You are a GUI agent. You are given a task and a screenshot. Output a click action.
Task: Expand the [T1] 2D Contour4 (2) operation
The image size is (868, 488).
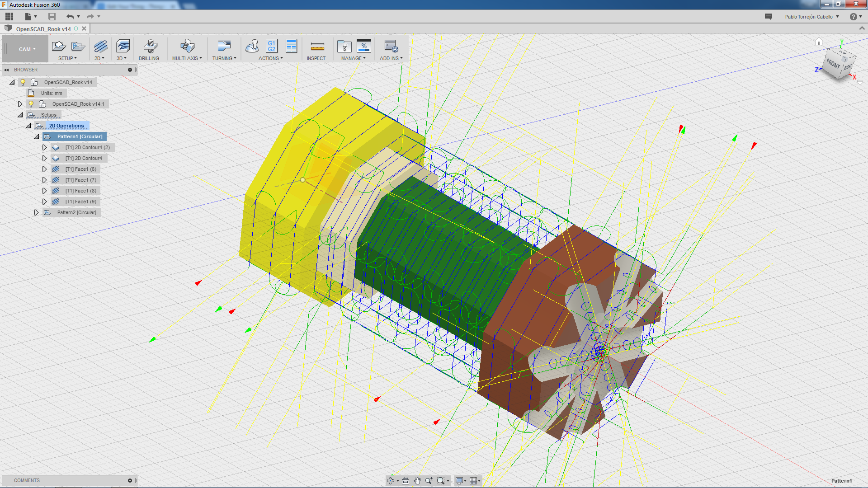pos(44,147)
